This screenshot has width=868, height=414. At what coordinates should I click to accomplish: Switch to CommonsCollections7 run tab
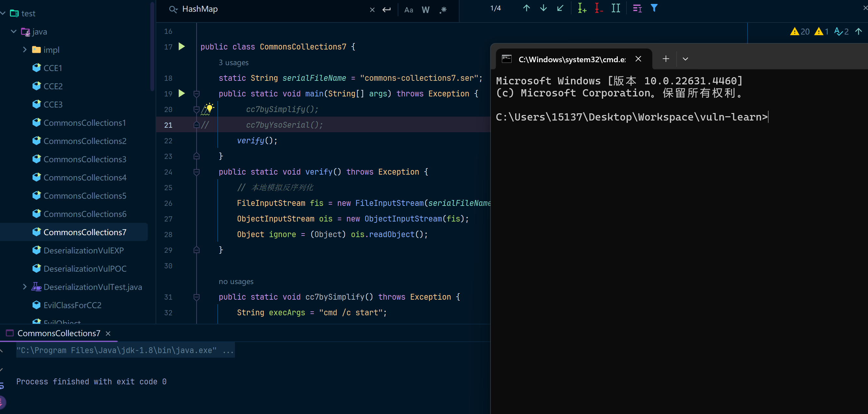(x=59, y=334)
